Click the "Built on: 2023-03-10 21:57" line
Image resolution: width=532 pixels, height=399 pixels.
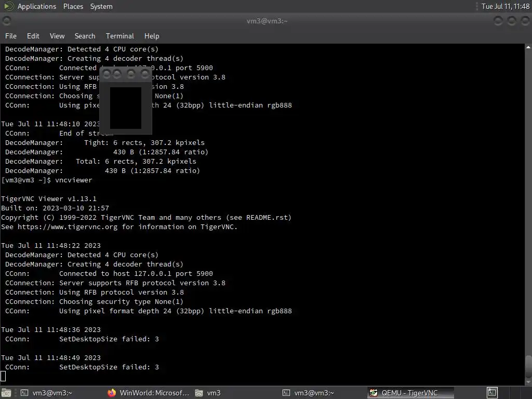coord(55,208)
